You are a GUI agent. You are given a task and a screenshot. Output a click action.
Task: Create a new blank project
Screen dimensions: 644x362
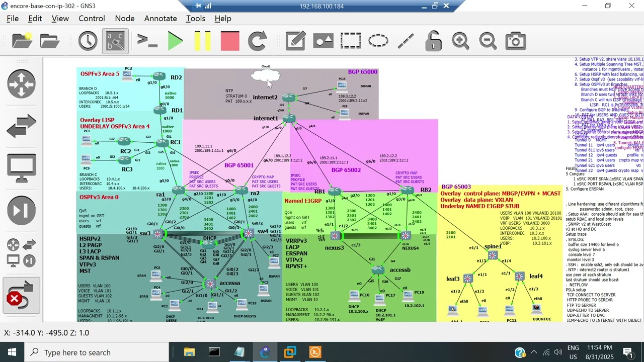point(22,41)
